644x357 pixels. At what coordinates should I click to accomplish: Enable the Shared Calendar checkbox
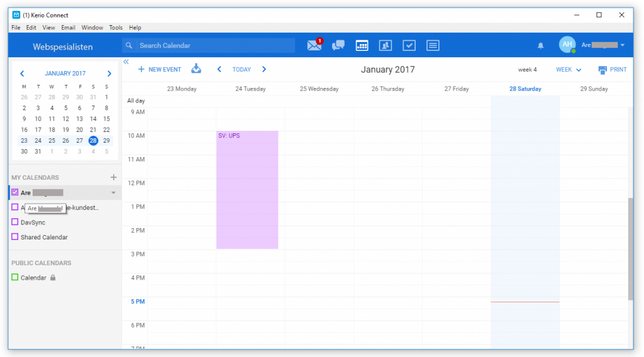[15, 237]
